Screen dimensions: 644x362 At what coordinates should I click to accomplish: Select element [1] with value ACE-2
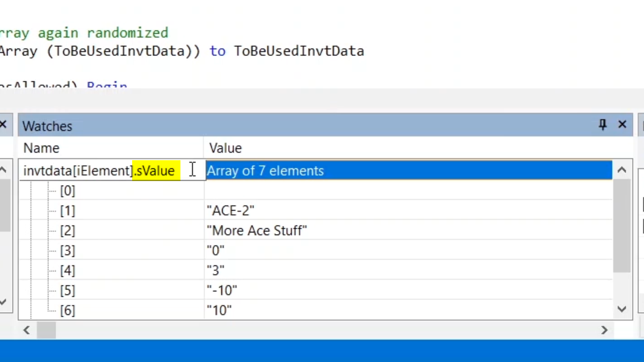click(230, 210)
